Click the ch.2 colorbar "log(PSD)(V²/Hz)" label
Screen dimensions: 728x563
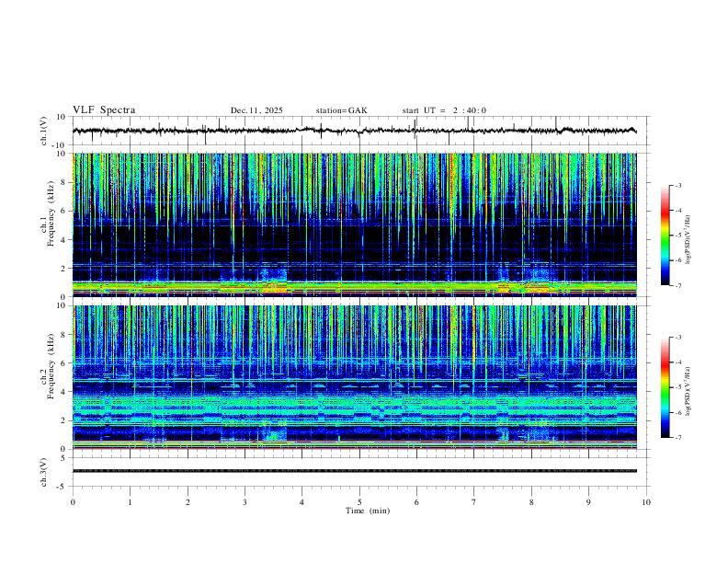pyautogui.click(x=688, y=391)
